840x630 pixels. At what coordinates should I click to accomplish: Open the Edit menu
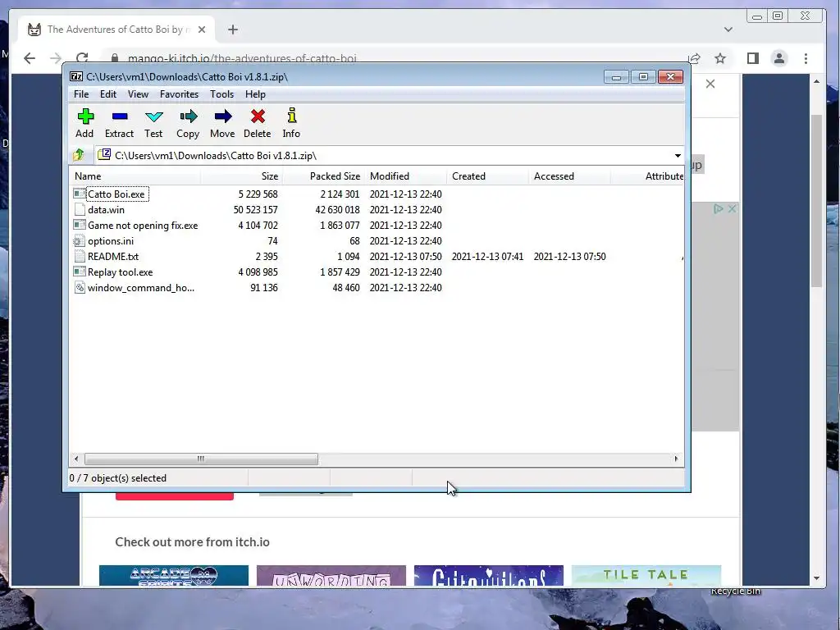point(108,94)
